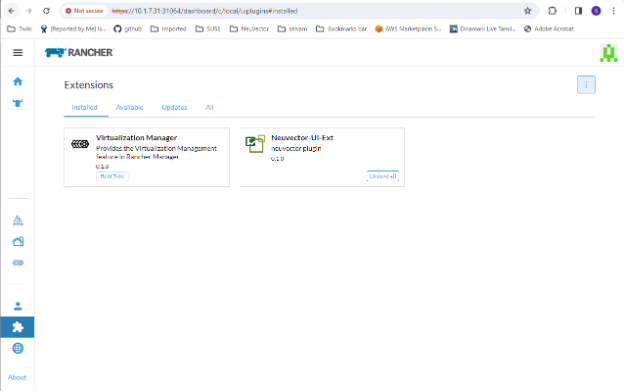Image resolution: width=624 pixels, height=392 pixels.
Task: Open Virtualization Management sidebar icon
Action: 18,263
